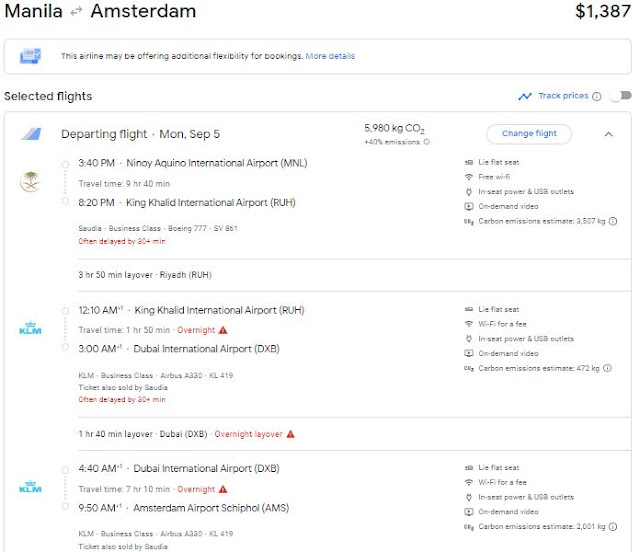
Task: Click the Manila ⇄ Amsterdam route heading
Action: (x=98, y=13)
